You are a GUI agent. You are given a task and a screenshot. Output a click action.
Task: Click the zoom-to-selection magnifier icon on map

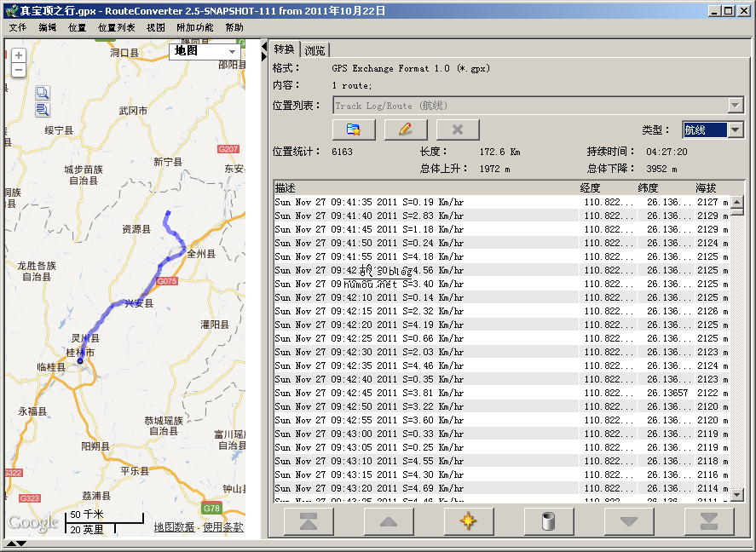[42, 93]
